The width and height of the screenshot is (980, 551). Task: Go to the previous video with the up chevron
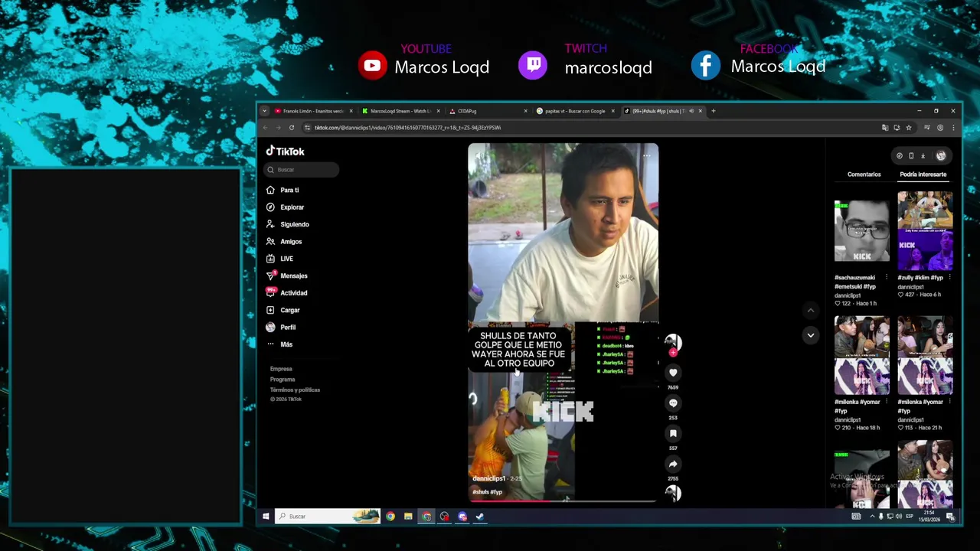point(811,311)
